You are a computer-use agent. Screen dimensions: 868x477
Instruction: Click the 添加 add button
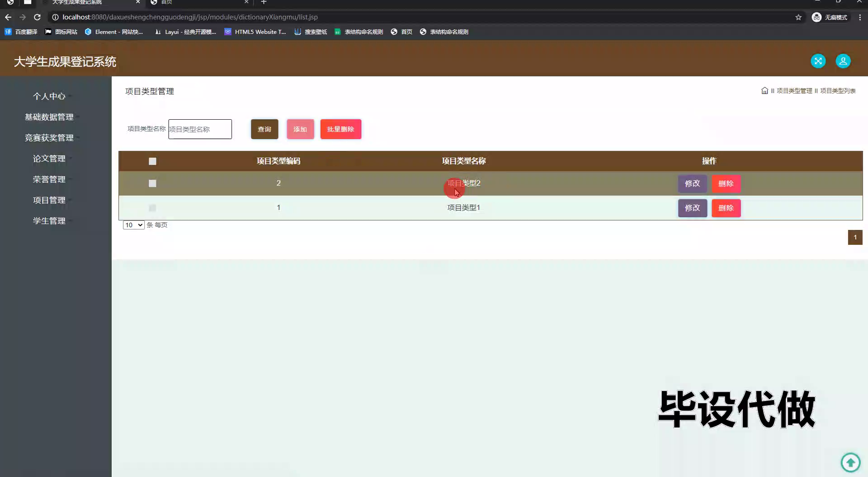(x=300, y=129)
